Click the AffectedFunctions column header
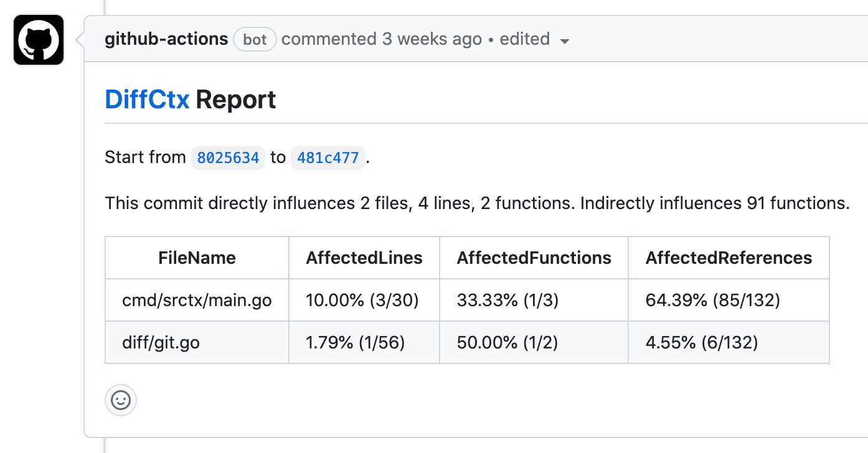The height and width of the screenshot is (453, 868). pyautogui.click(x=534, y=258)
